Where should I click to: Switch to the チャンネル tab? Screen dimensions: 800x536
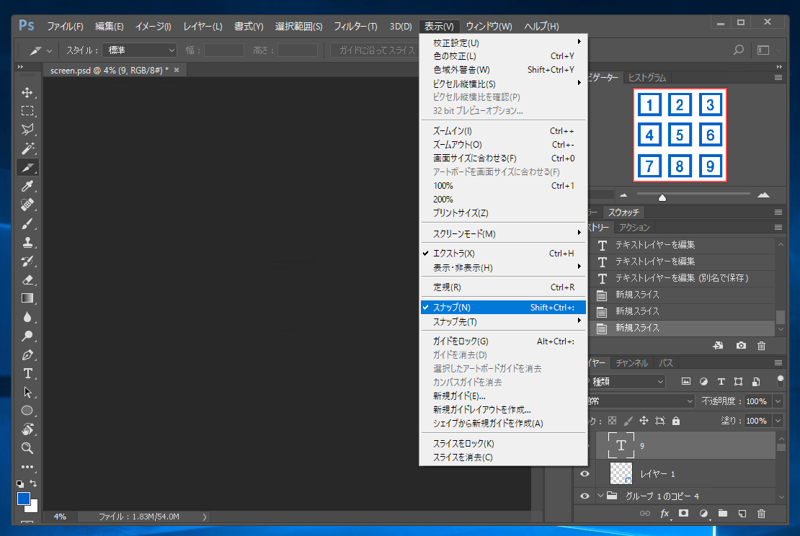pos(631,363)
